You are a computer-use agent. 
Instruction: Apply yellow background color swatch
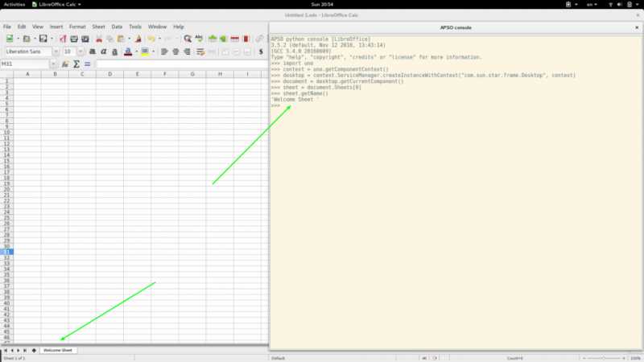pos(145,51)
